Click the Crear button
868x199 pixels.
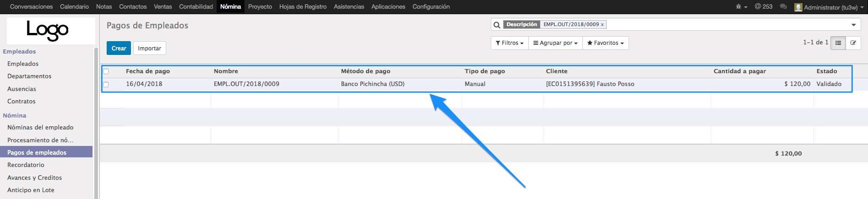click(x=119, y=48)
